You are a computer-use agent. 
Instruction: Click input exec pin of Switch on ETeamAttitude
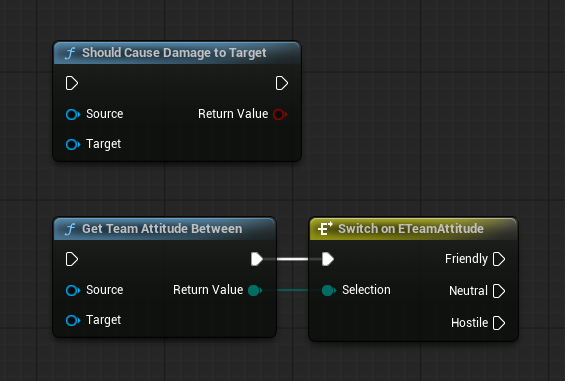pyautogui.click(x=328, y=259)
